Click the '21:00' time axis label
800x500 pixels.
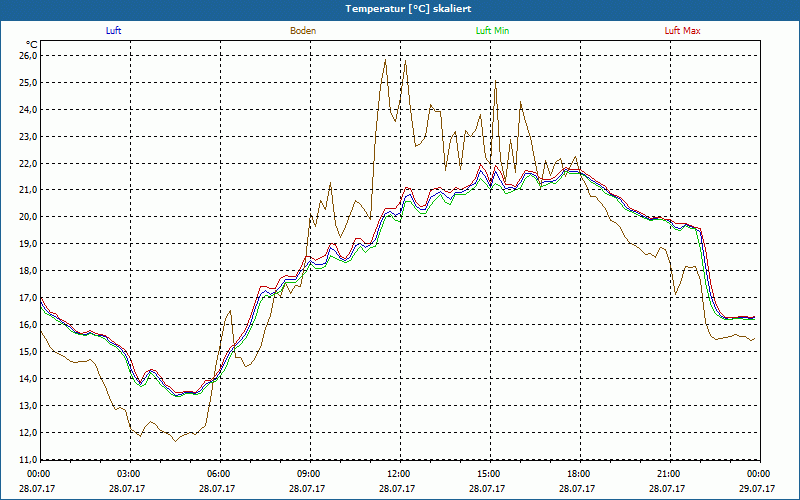pos(667,474)
